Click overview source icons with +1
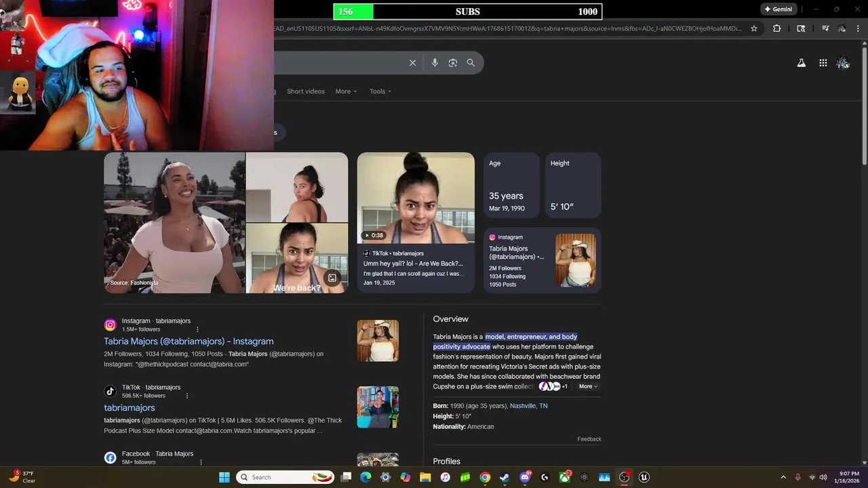 pos(553,386)
